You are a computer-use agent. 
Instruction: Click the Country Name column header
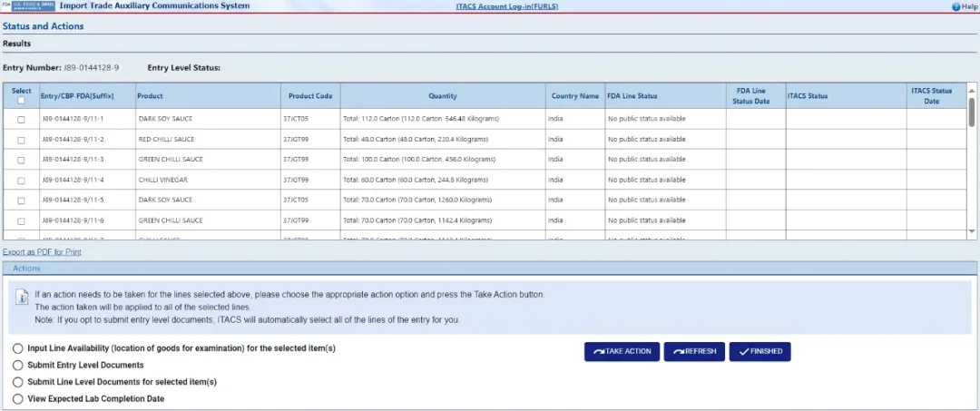pyautogui.click(x=575, y=96)
